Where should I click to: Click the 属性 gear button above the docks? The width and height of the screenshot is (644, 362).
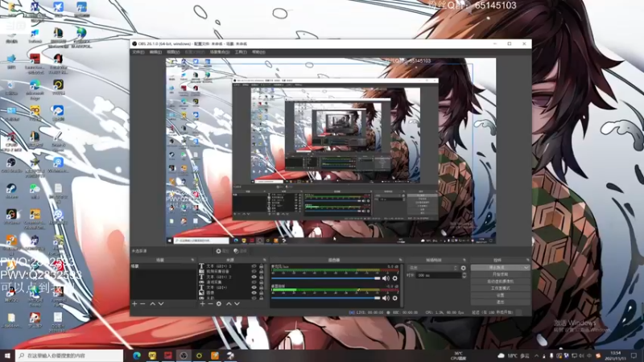coord(222,251)
